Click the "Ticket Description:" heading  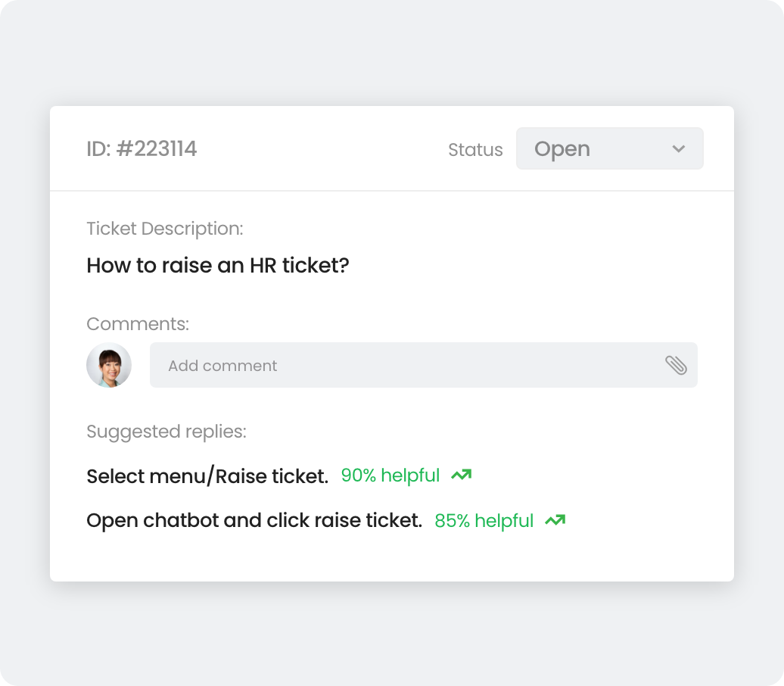pyautogui.click(x=165, y=229)
